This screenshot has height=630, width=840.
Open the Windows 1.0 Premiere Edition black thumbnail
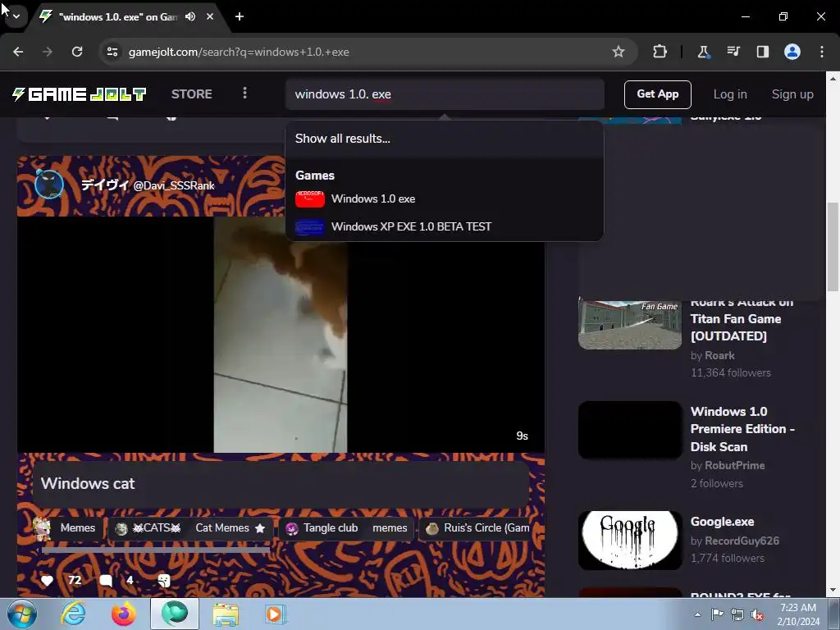(x=630, y=430)
